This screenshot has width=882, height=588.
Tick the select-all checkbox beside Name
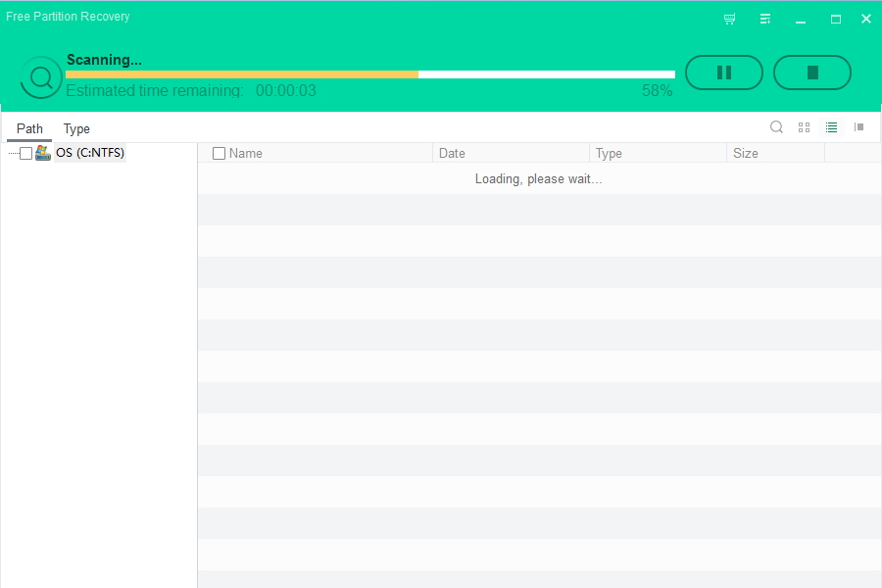pyautogui.click(x=219, y=153)
